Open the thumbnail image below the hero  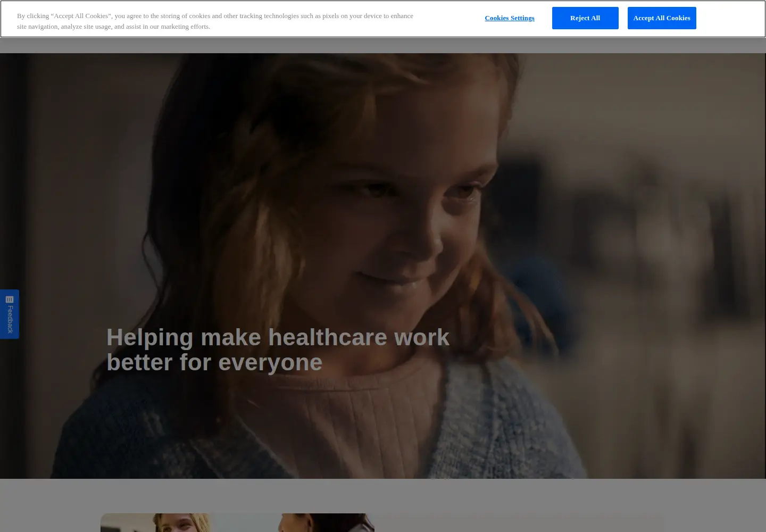click(x=237, y=522)
